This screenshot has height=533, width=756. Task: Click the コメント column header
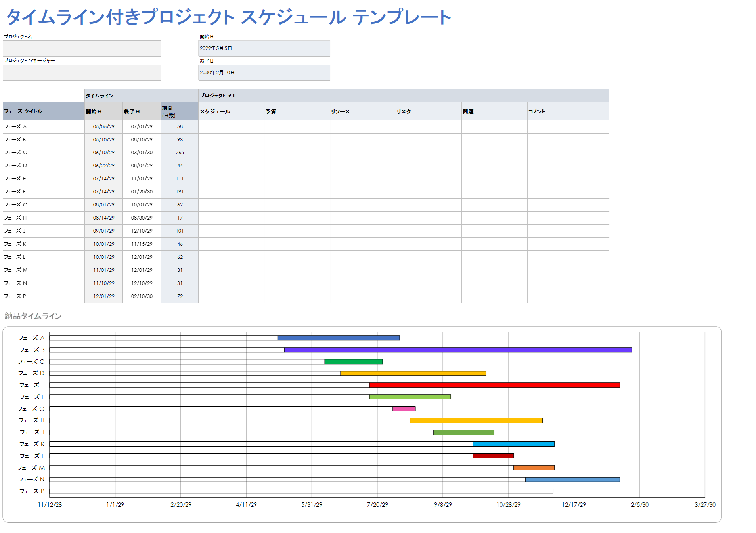(568, 111)
